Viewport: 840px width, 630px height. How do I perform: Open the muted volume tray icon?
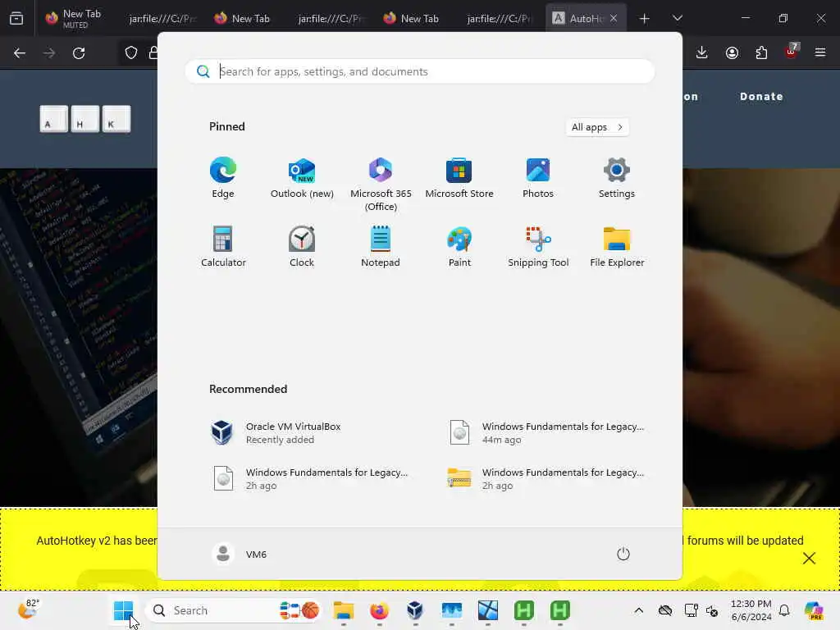point(712,610)
